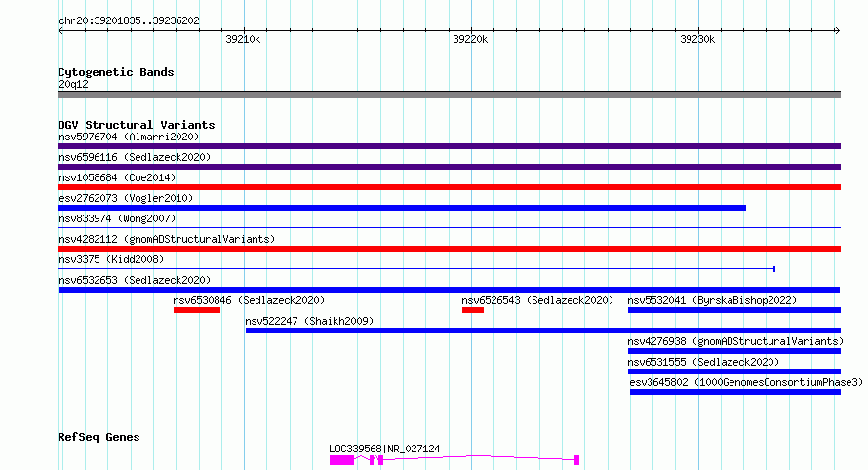Screen dimensions: 868x470
Task: Open the esv3645802 (1000GenomesConsortiumPhase3) label
Action: point(746,382)
